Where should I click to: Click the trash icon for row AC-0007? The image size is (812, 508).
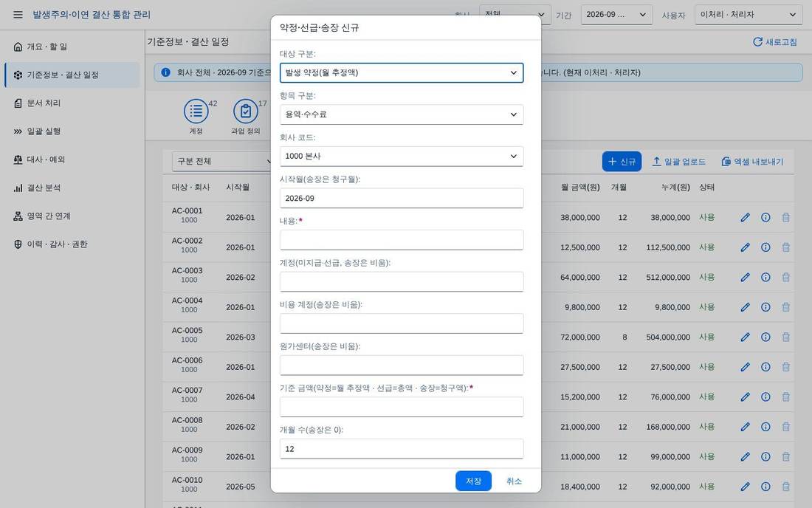pos(785,397)
